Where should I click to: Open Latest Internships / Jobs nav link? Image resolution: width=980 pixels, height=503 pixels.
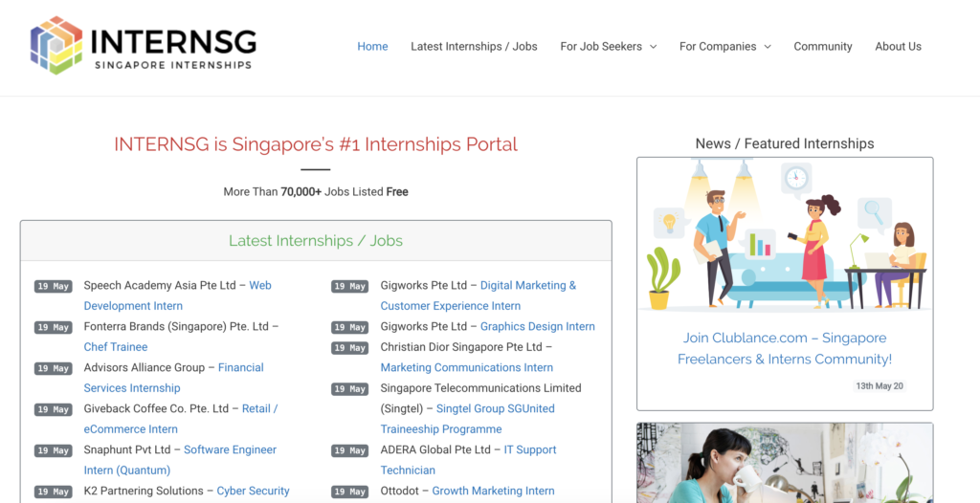474,46
